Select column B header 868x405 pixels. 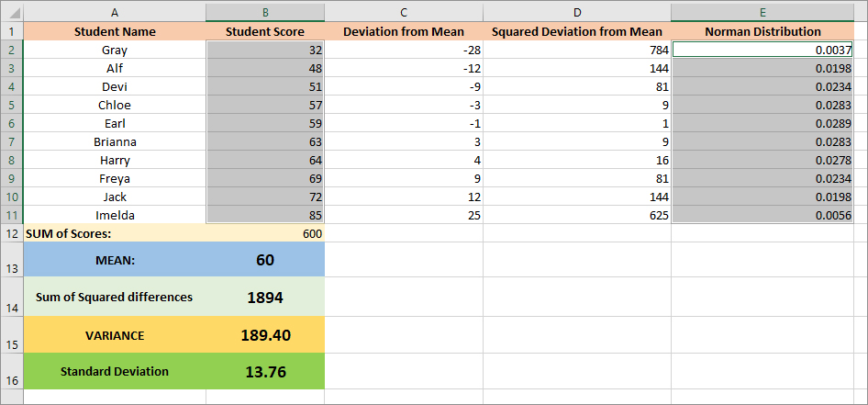pyautogui.click(x=265, y=12)
